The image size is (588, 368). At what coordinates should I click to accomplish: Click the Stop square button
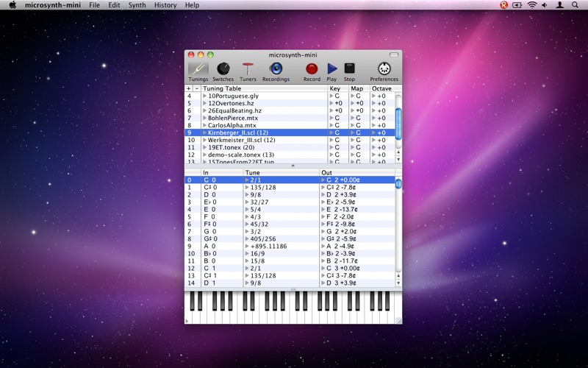click(x=350, y=68)
